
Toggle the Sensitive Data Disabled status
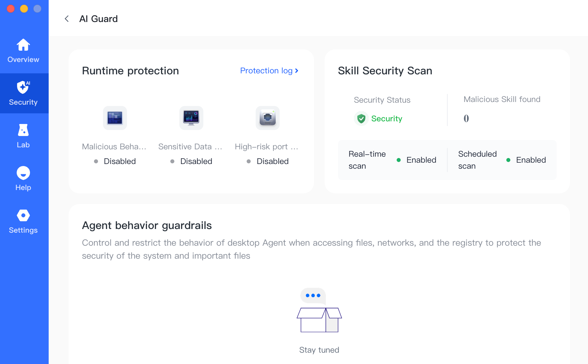pos(191,161)
